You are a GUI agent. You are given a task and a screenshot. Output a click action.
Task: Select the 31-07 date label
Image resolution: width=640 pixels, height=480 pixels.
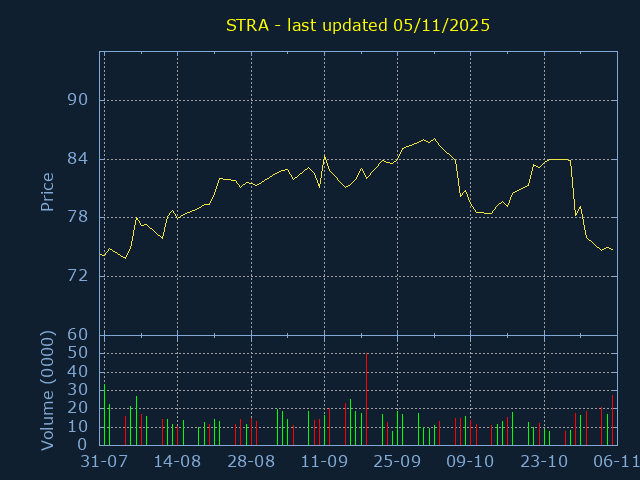pyautogui.click(x=104, y=461)
